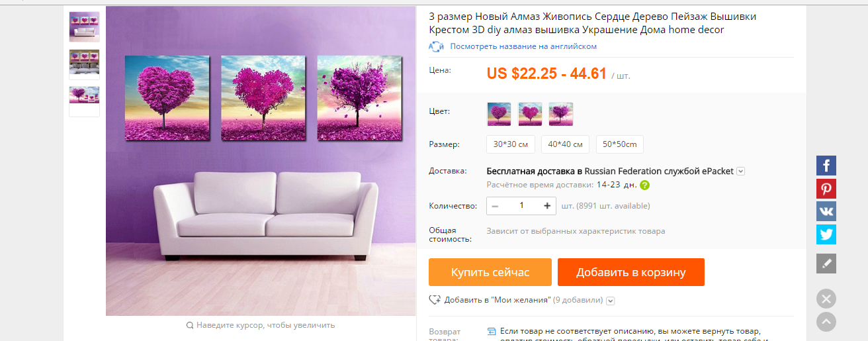868x341 pixels.
Task: View product title in English link
Action: point(523,46)
